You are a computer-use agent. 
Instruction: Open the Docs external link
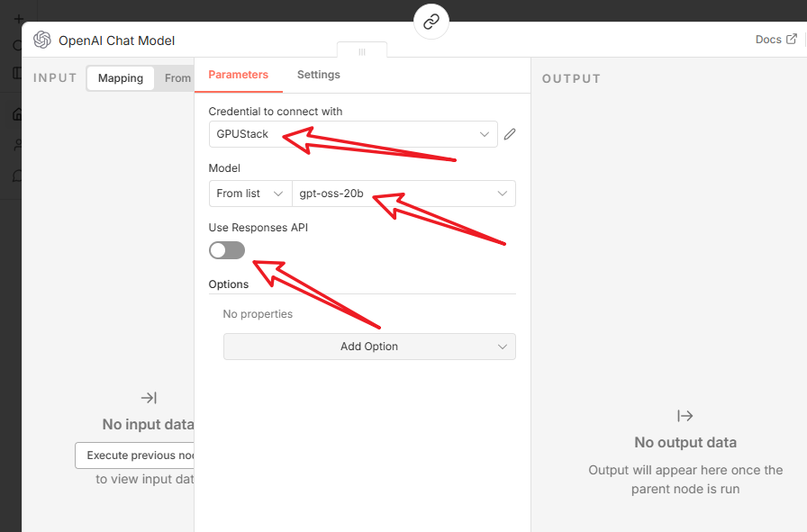click(x=775, y=40)
